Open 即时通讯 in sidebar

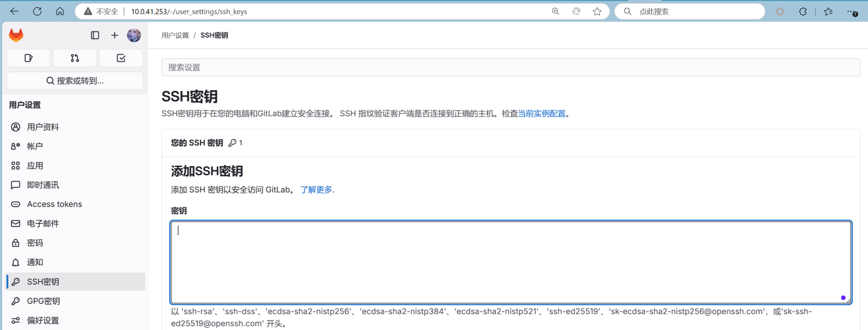point(75,185)
